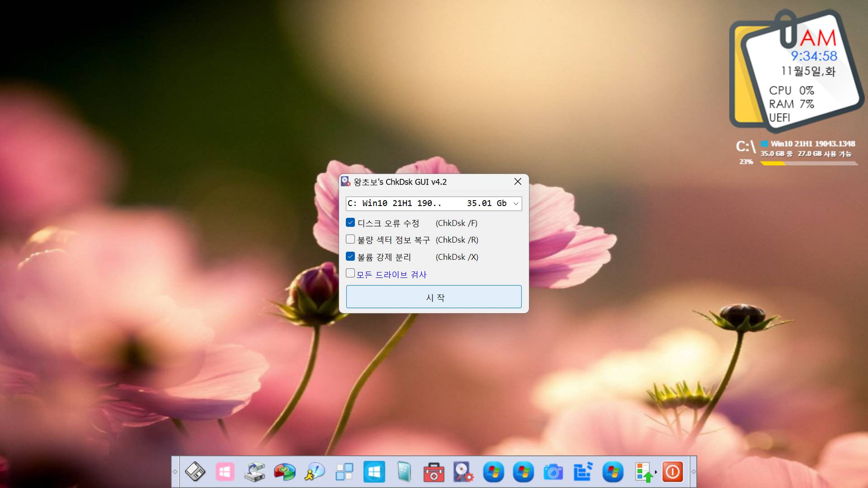Close the ChkDsk GUI v4.2 window
Viewport: 868px width, 488px height.
(x=518, y=182)
